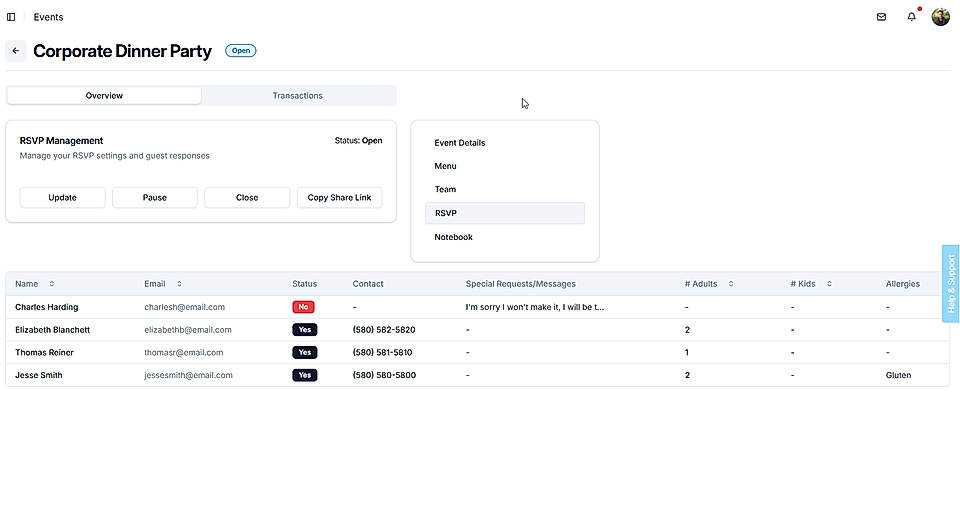This screenshot has height=519, width=960.
Task: Select the RSVP section
Action: [505, 213]
